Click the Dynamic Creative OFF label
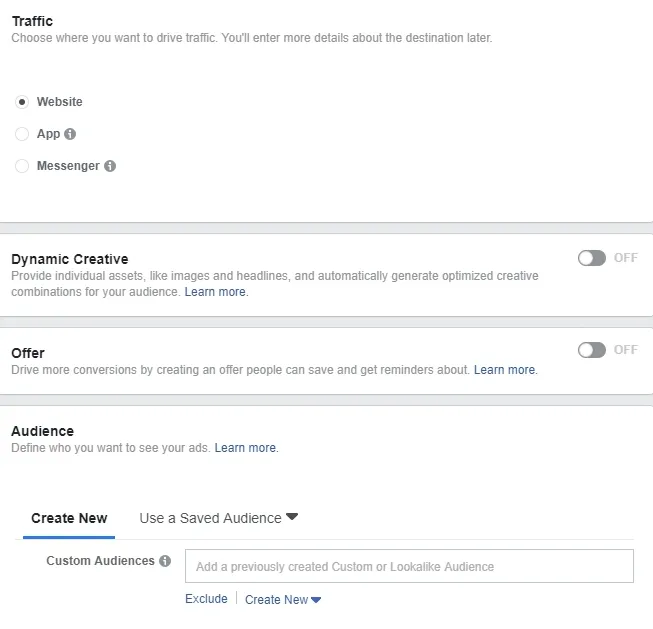The height and width of the screenshot is (629, 653). [626, 258]
